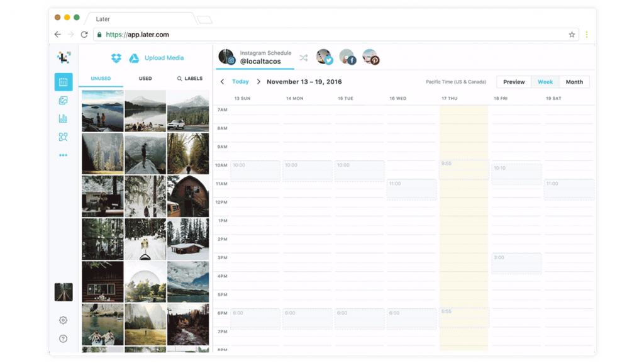Select the Wednesday 11:00 time slot

411,189
